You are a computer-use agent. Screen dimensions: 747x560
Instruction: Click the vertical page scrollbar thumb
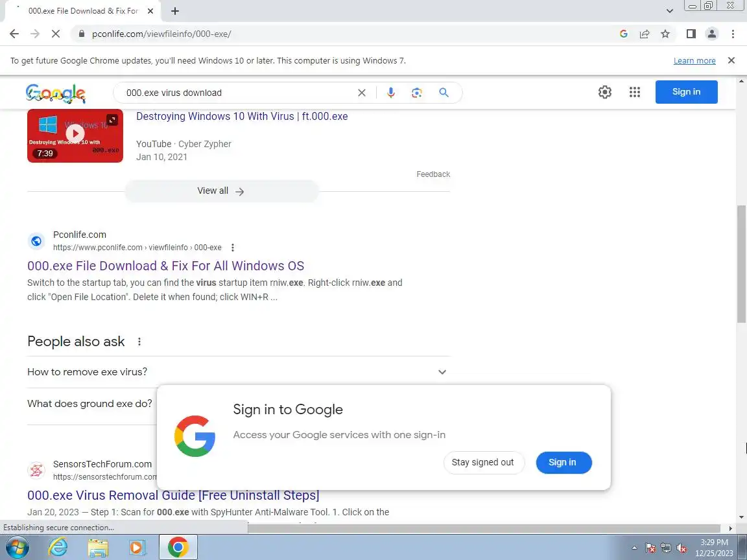point(741,264)
